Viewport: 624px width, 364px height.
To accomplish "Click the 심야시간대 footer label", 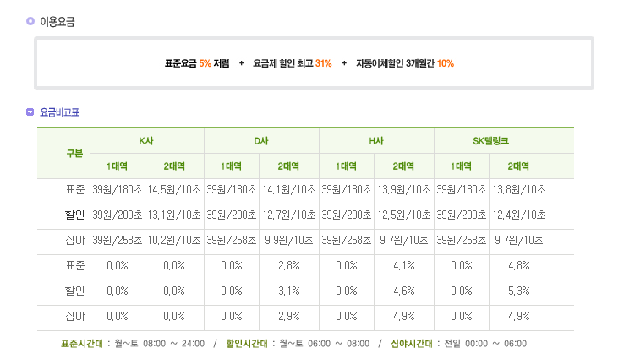I will (x=412, y=344).
